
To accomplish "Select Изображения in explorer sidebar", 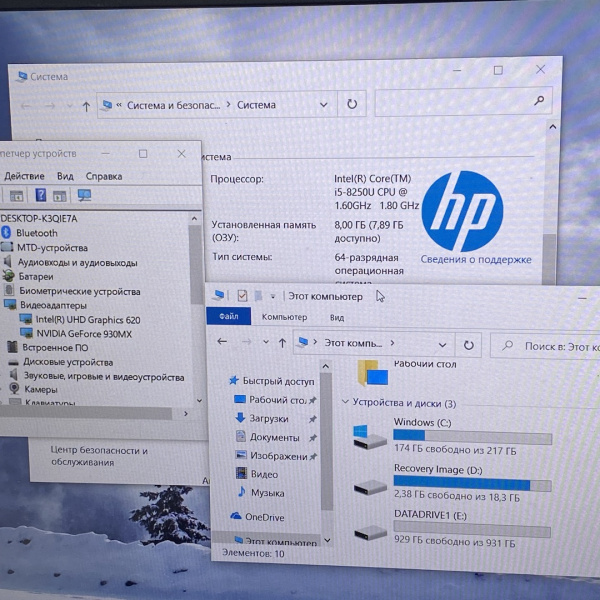I will (x=279, y=456).
